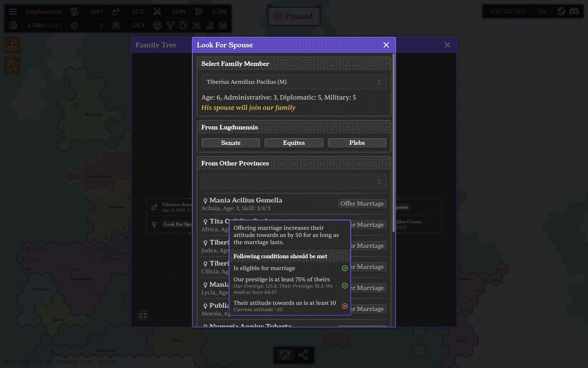Open the laurel wreath senate icon
This screenshot has height=368, width=588.
(x=223, y=25)
